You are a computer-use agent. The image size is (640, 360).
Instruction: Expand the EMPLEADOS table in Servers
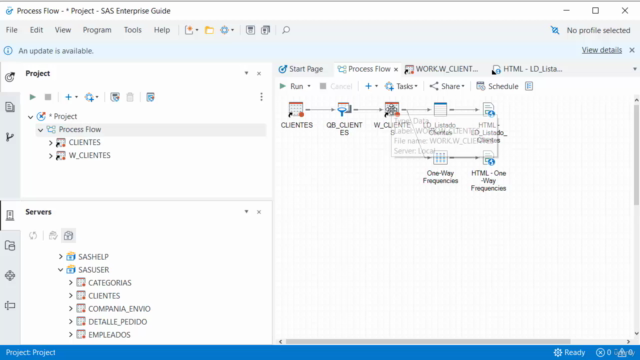(71, 335)
